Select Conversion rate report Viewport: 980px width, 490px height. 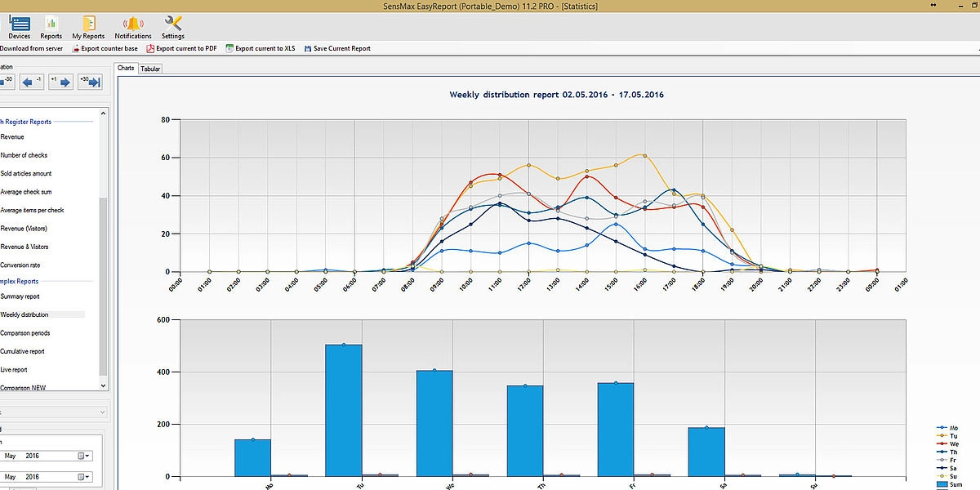[20, 265]
